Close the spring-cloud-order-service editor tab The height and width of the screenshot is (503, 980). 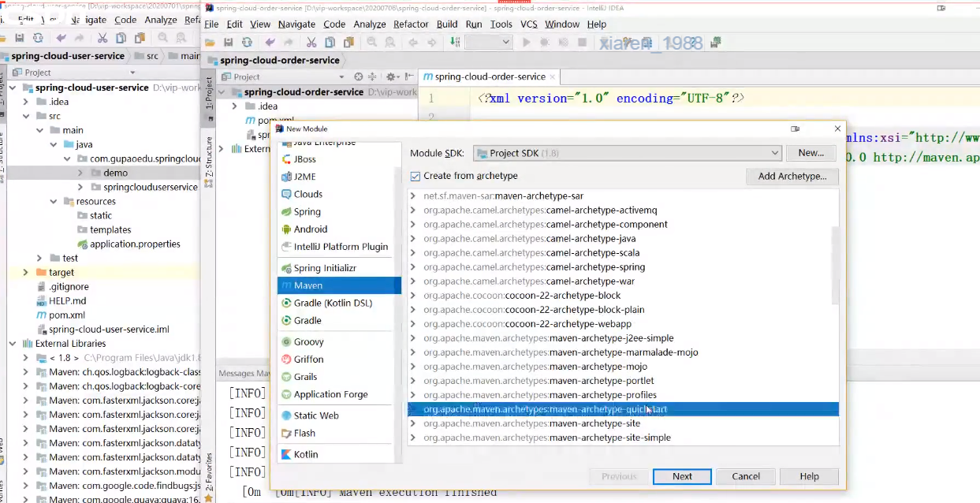coord(553,77)
